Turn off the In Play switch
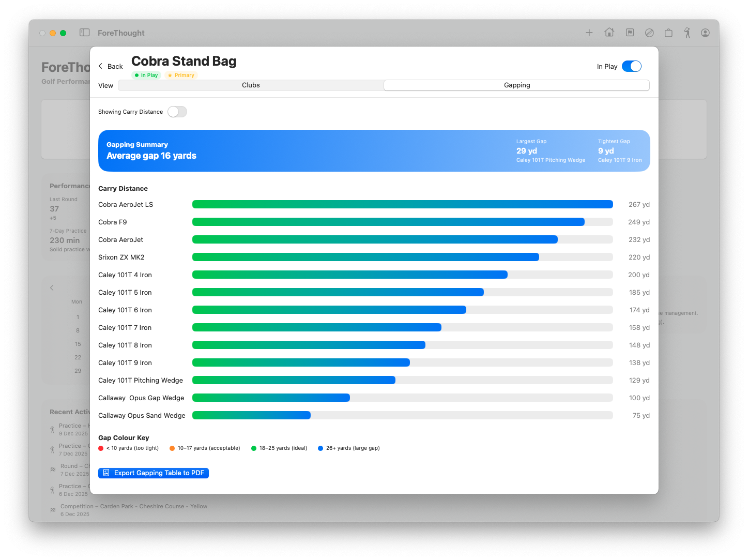The image size is (748, 560). (632, 66)
